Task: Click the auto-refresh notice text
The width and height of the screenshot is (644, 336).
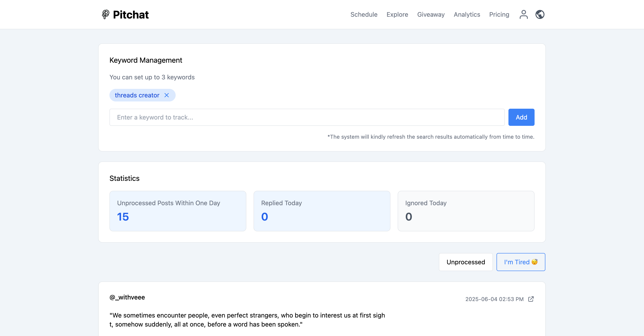Action: coord(431,137)
